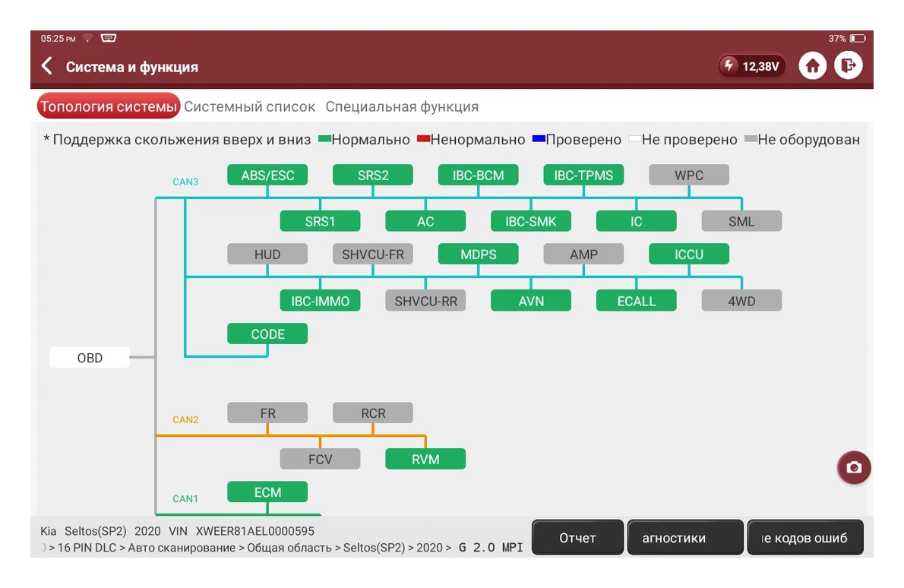Select the 4WD module node

pos(741,300)
